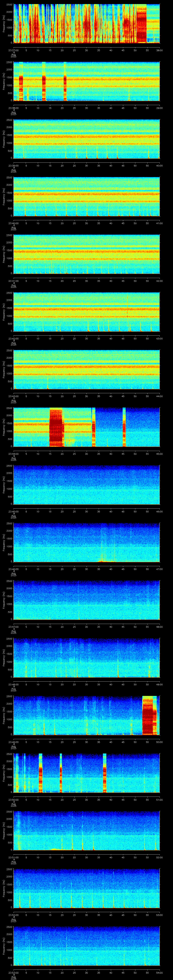This screenshot has width=173, height=980.
Task: Click inside the 23:52 spectrogram panel
Action: coord(86,888)
